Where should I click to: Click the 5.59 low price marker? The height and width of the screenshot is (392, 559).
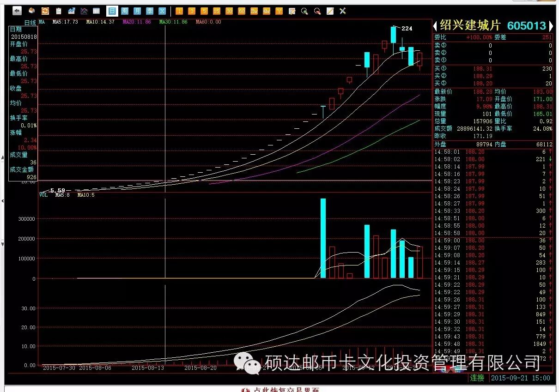(x=58, y=190)
